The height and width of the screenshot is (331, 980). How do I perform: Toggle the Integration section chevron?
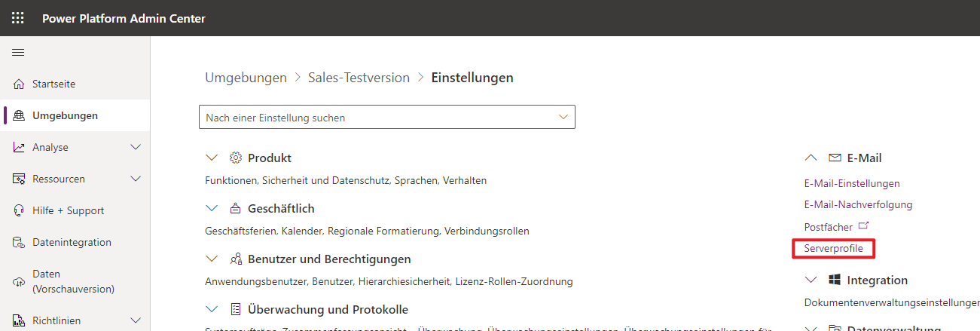click(x=811, y=280)
